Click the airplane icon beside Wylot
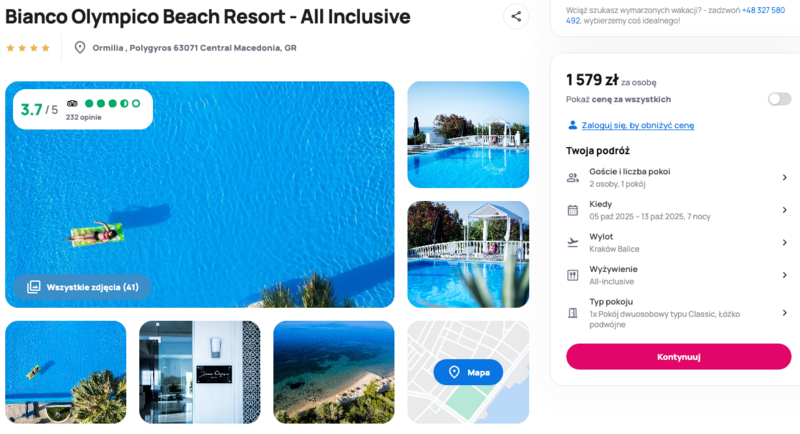The image size is (800, 434). [572, 243]
